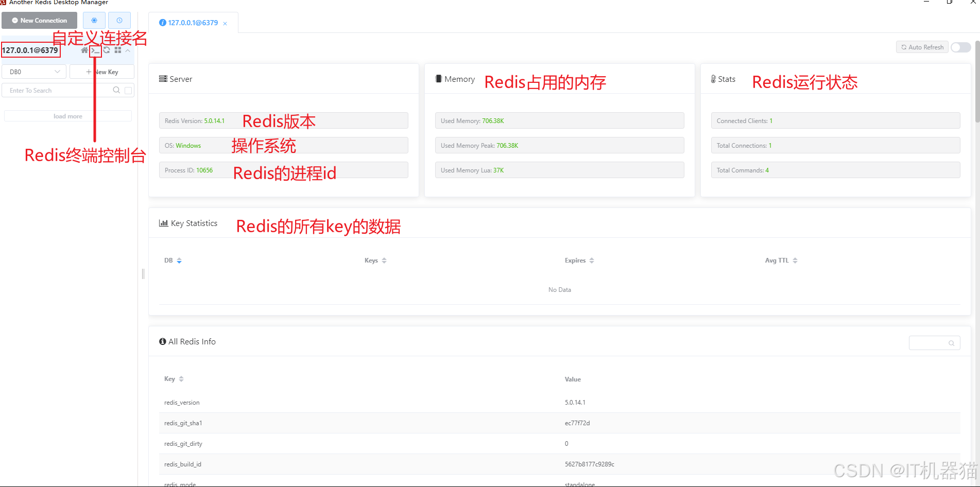Click the Auto Refresh label

pos(922,47)
